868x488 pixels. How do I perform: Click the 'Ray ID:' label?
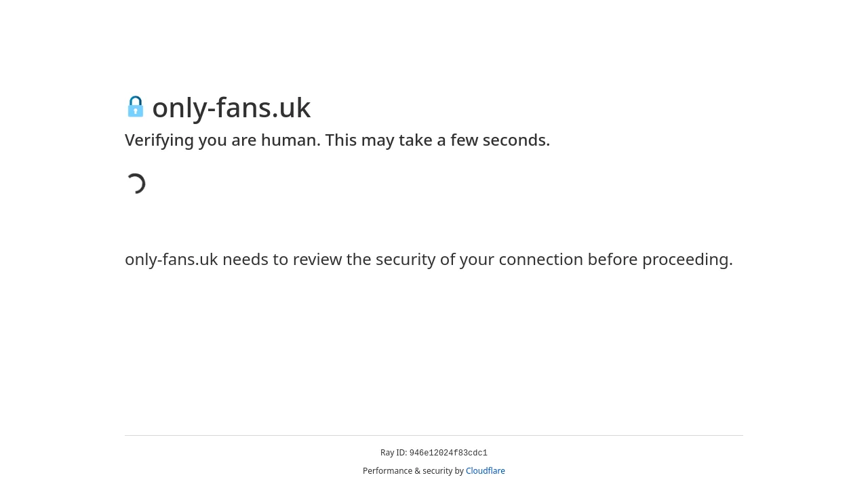(x=393, y=453)
